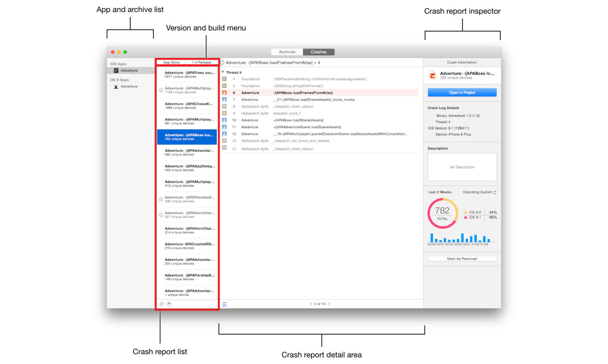Select crash report with 901 unique devices
The height and width of the screenshot is (364, 608).
pyautogui.click(x=187, y=121)
